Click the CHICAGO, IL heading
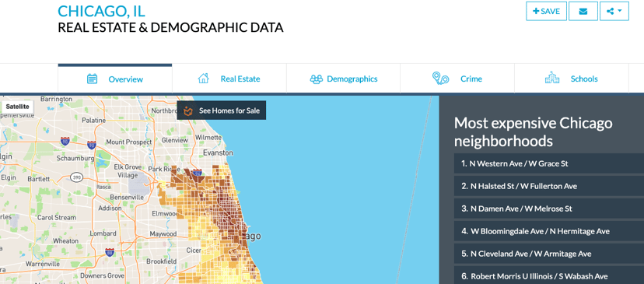 [101, 11]
